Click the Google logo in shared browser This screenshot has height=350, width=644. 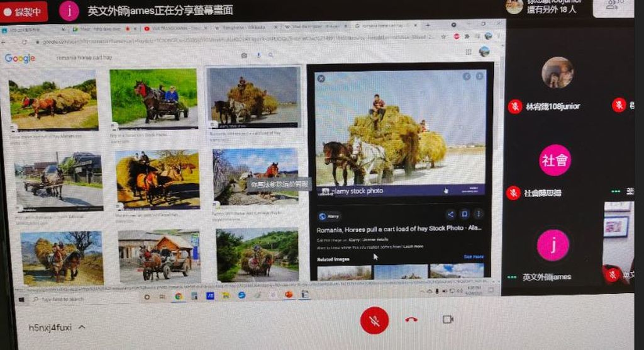pos(19,59)
